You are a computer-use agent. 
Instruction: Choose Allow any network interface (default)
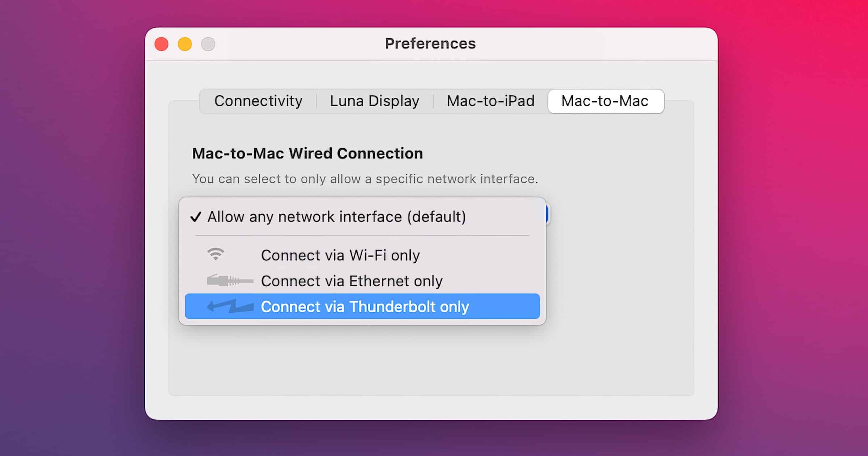click(x=336, y=217)
